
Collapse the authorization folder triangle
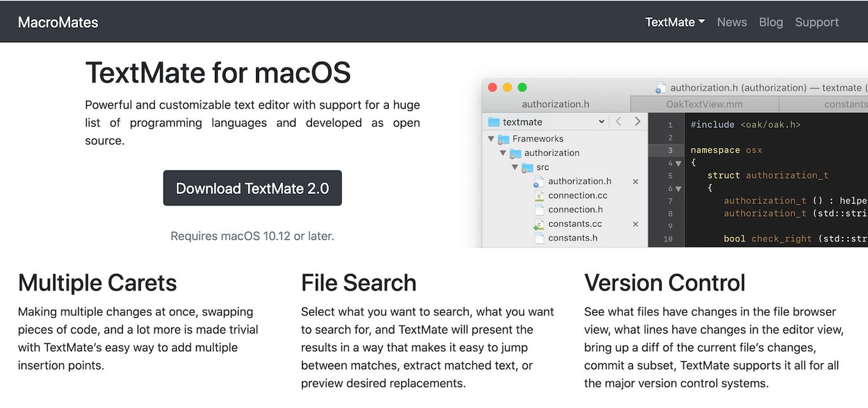pyautogui.click(x=503, y=153)
